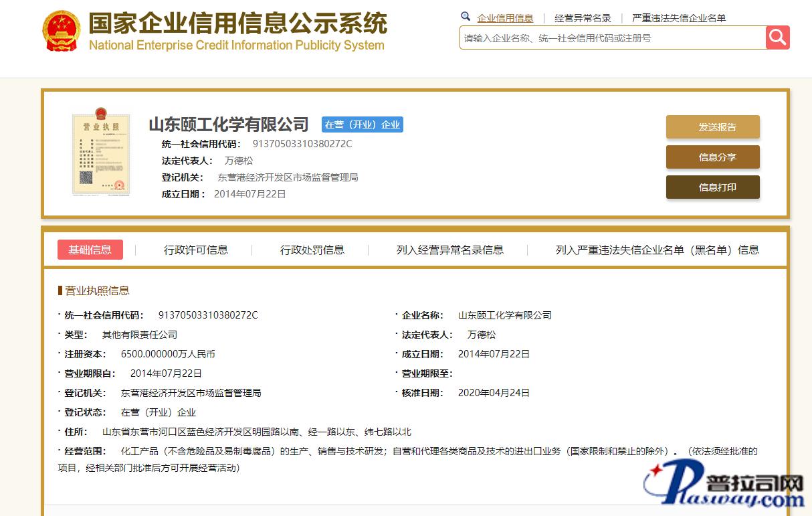
Task: Select the 企业信用信息 search category
Action: pos(505,18)
